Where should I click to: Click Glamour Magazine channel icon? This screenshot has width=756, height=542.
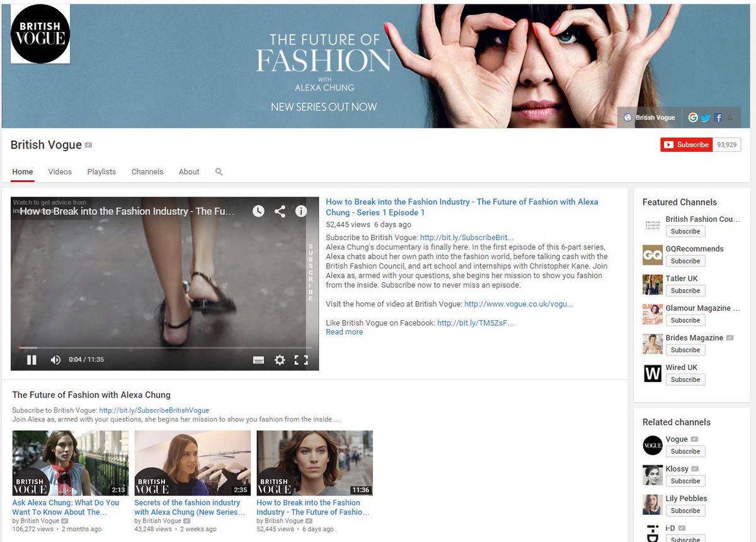coord(653,314)
